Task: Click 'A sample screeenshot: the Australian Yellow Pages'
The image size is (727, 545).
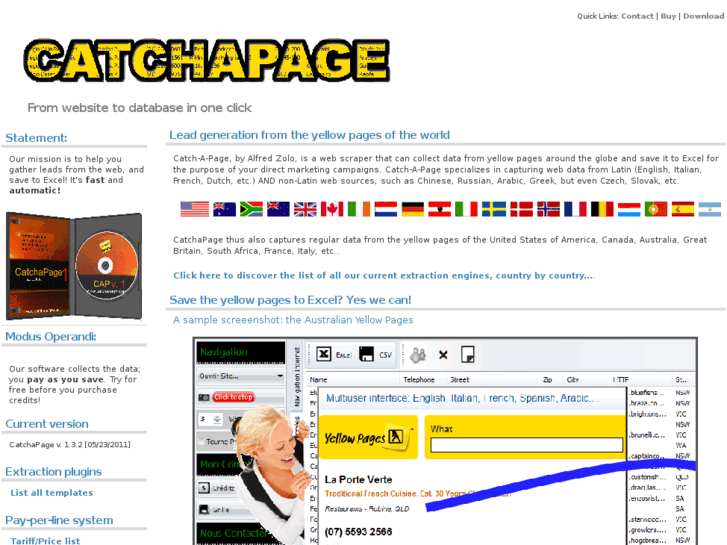Action: click(293, 320)
